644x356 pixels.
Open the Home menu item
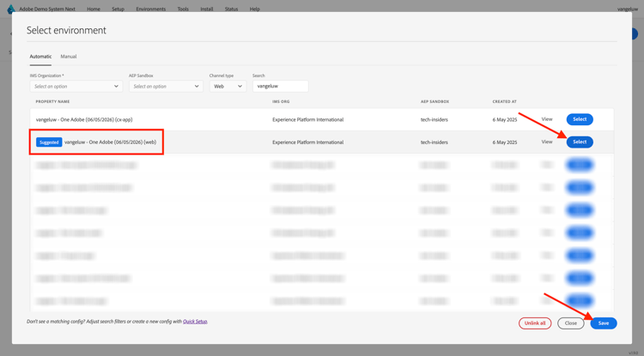tap(94, 9)
